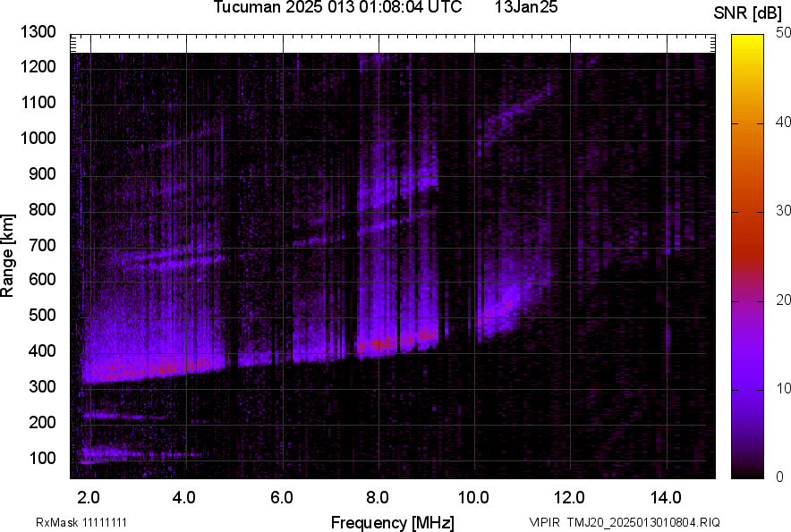
Task: Click the 'SNR [dB]' colorbar title
Action: pos(747,13)
